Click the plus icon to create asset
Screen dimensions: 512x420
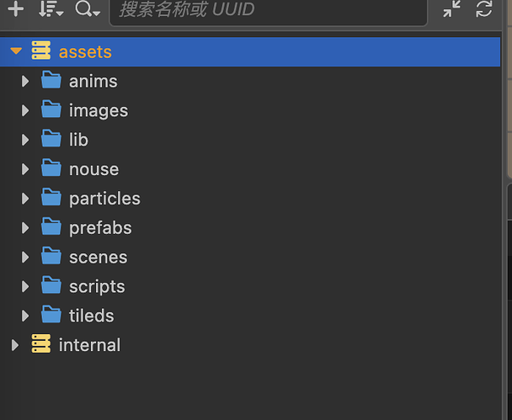15,9
